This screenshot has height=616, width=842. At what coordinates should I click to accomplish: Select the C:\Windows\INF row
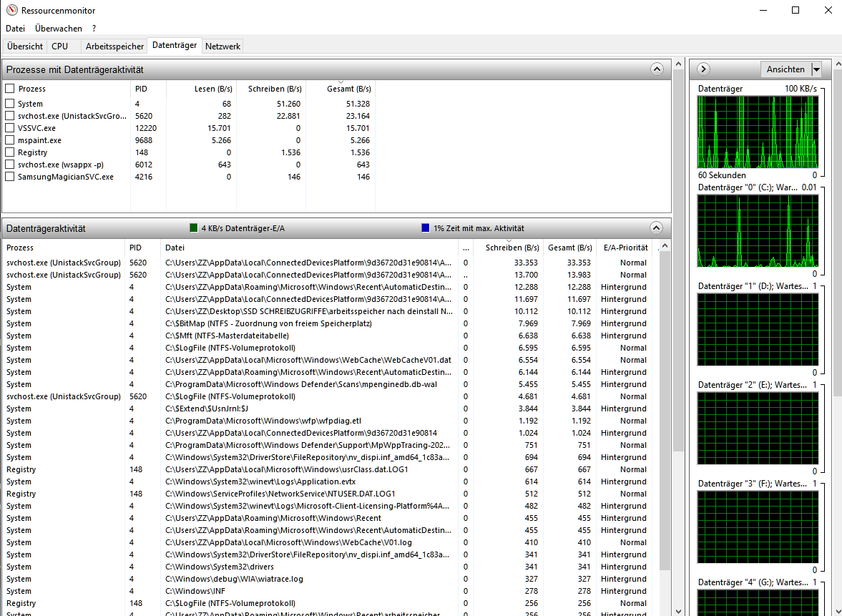coord(330,591)
